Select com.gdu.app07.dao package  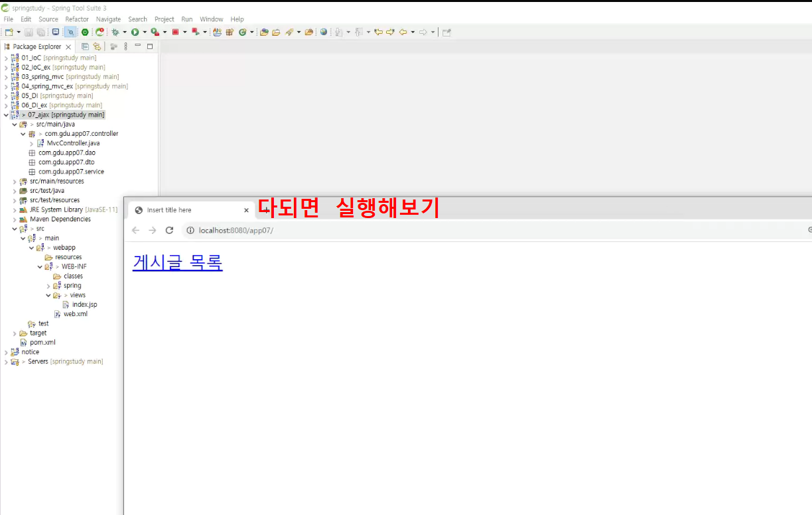67,152
